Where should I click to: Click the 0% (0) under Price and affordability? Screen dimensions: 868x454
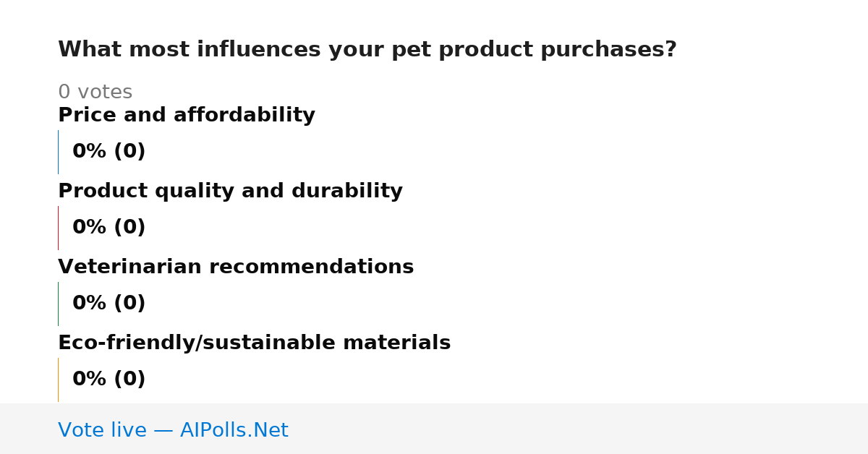point(109,152)
